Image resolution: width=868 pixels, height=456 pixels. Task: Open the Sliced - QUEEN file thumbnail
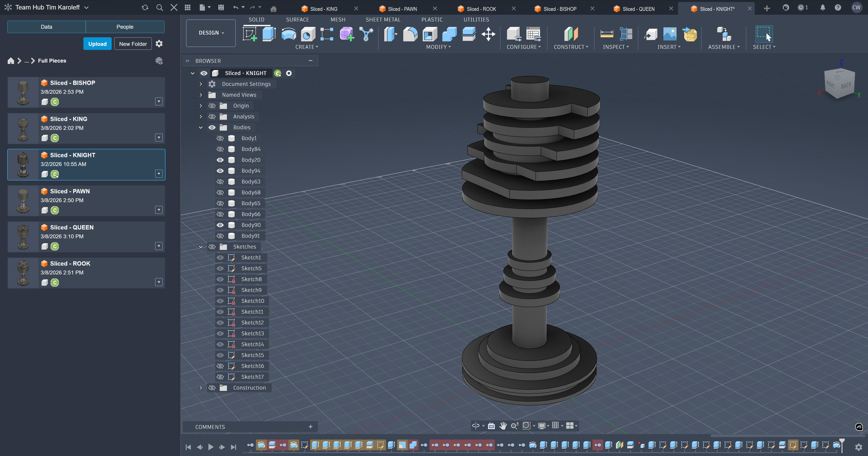coord(23,237)
